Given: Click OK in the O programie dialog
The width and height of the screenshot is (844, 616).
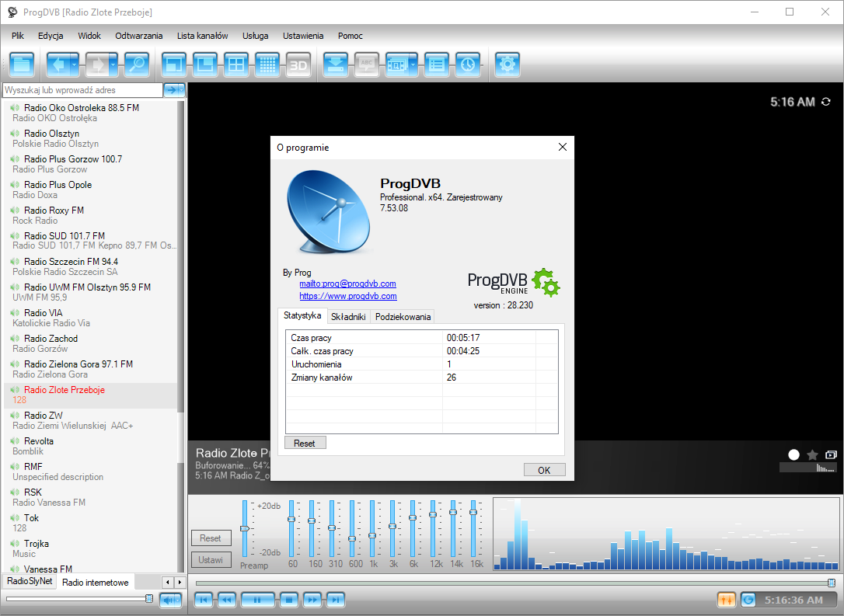Looking at the screenshot, I should [544, 470].
